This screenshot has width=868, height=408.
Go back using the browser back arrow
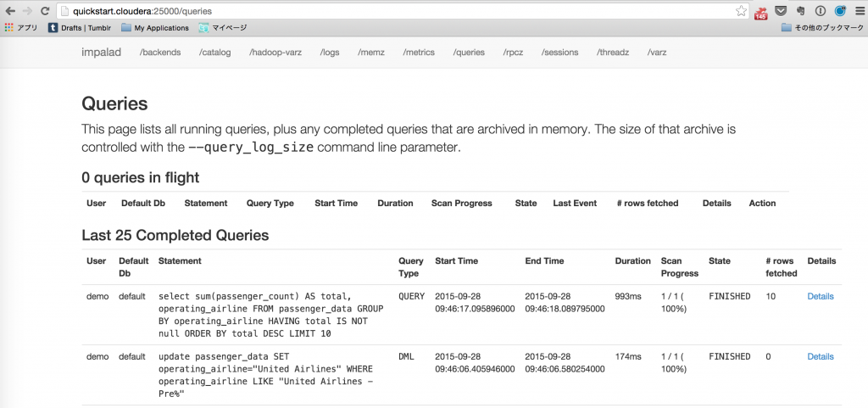click(x=10, y=10)
